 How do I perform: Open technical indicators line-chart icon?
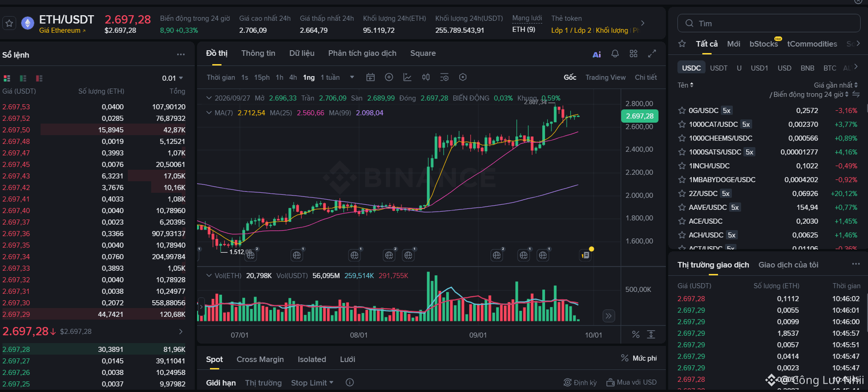point(407,77)
